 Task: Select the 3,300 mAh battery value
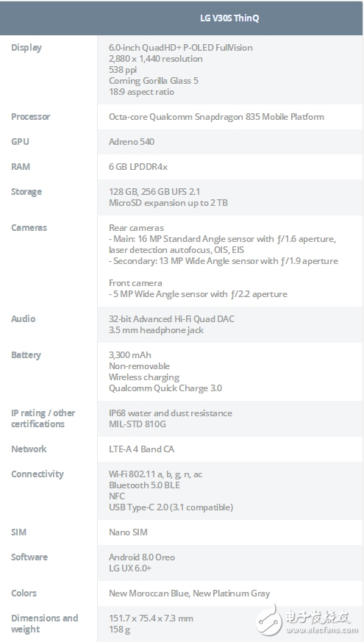click(x=130, y=354)
